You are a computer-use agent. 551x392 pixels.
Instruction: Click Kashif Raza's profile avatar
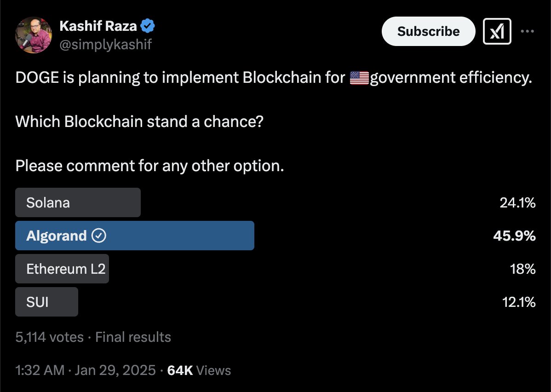[x=34, y=35]
